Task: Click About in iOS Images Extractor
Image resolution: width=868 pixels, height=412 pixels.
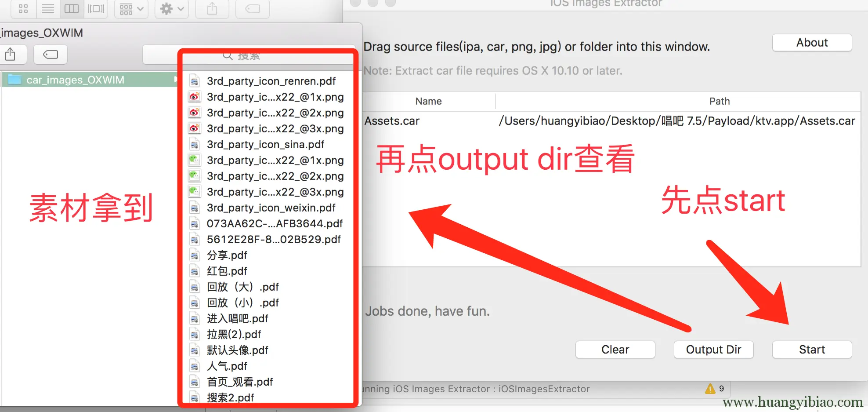Action: [x=812, y=43]
